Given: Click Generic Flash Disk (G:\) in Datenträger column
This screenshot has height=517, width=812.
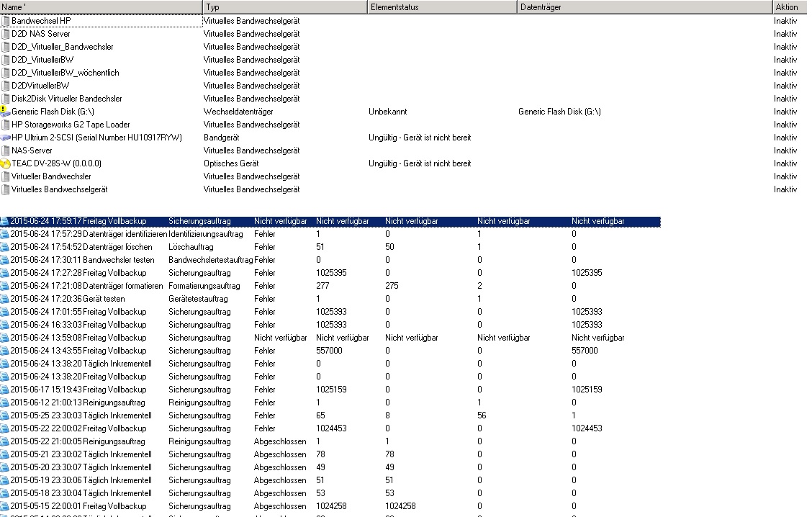Looking at the screenshot, I should [x=560, y=112].
